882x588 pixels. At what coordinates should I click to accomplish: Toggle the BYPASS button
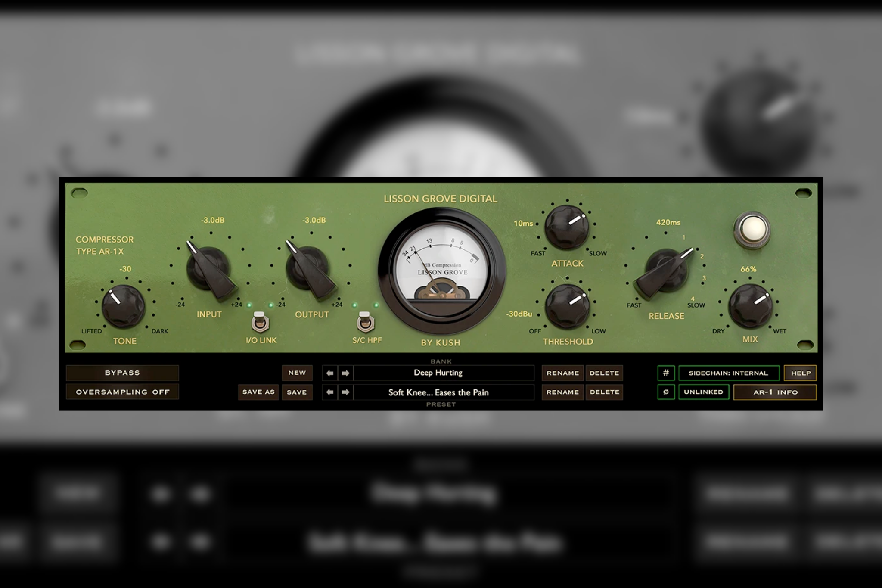(x=122, y=373)
